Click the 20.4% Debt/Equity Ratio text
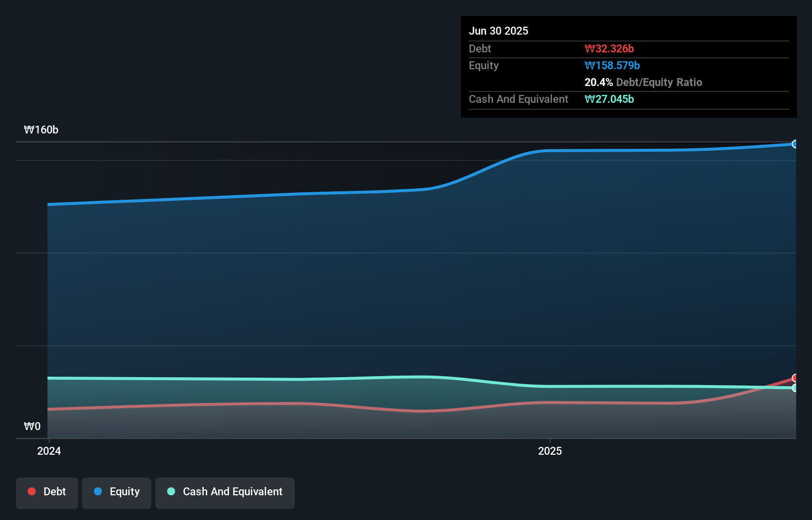Screen dimensions: 812x520 click(x=643, y=82)
